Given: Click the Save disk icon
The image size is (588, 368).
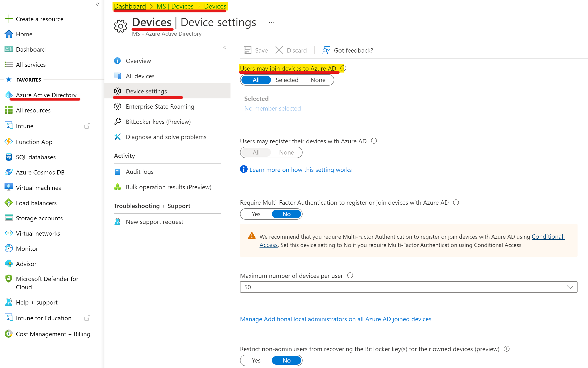Looking at the screenshot, I should click(x=248, y=50).
